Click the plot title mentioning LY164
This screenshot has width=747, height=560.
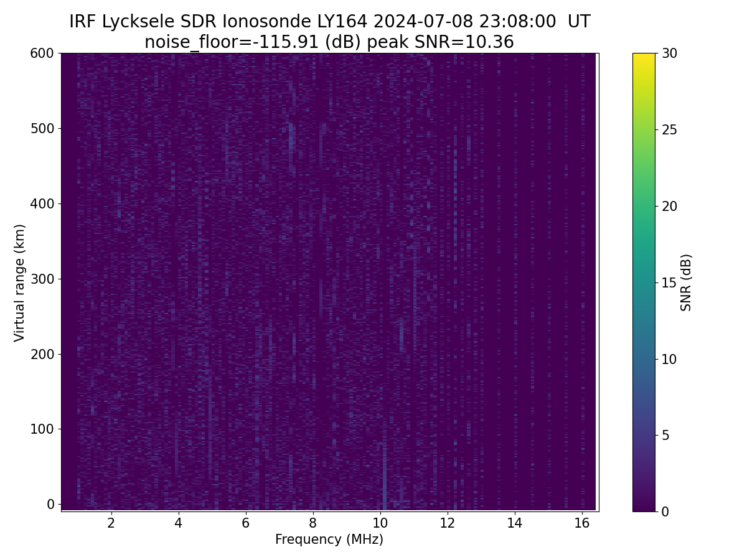(329, 22)
